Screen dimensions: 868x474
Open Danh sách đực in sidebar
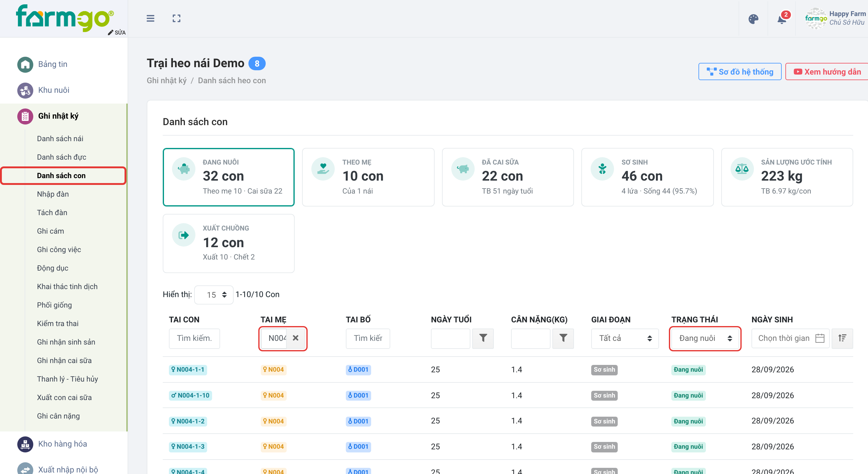(61, 157)
